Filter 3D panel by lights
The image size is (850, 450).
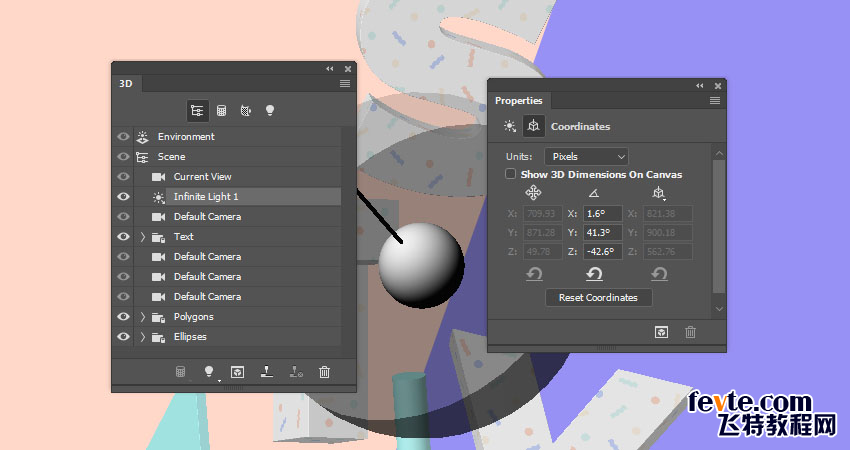(x=269, y=111)
